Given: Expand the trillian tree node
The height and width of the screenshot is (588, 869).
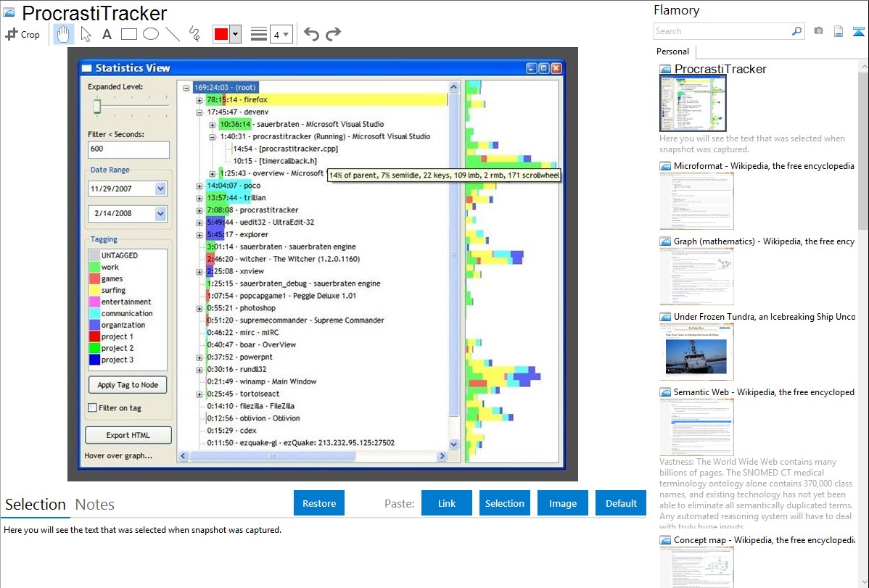Looking at the screenshot, I should pos(199,199).
